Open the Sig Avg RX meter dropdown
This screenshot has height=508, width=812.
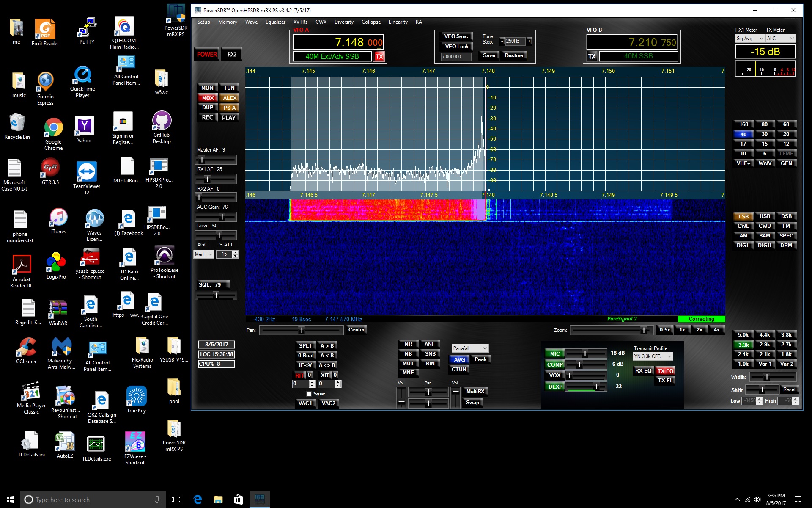[750, 39]
